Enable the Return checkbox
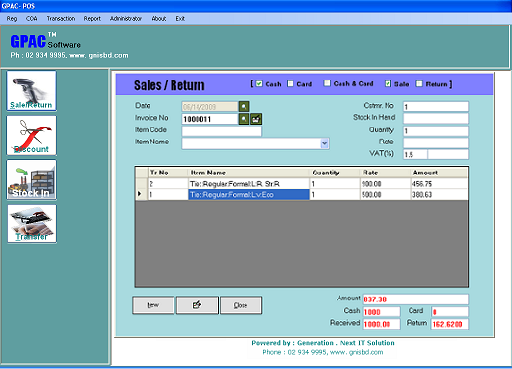The width and height of the screenshot is (512, 369). click(x=419, y=84)
